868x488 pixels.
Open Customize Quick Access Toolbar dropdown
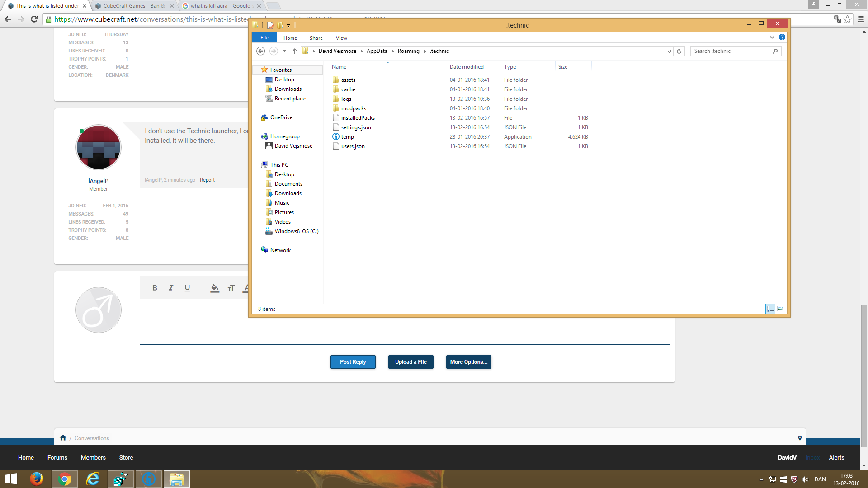coord(289,26)
